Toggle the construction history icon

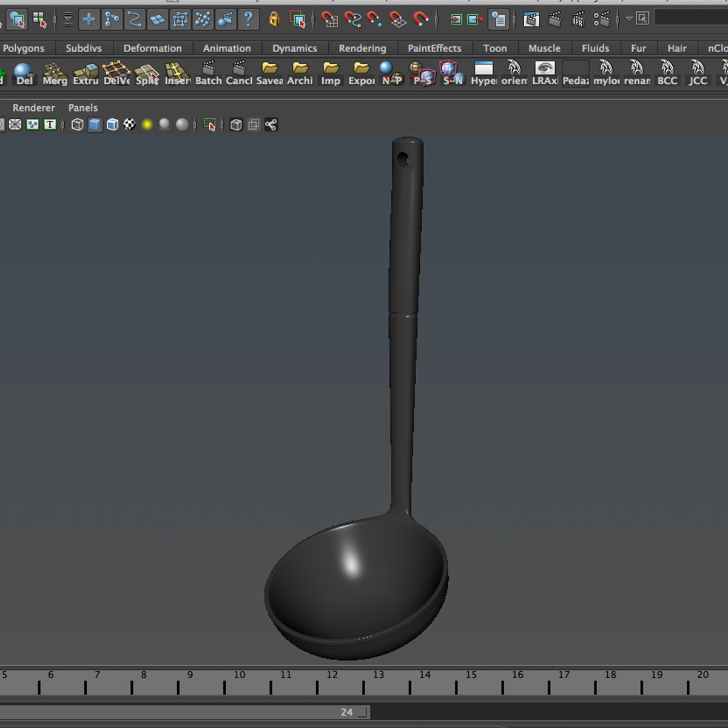tap(499, 19)
